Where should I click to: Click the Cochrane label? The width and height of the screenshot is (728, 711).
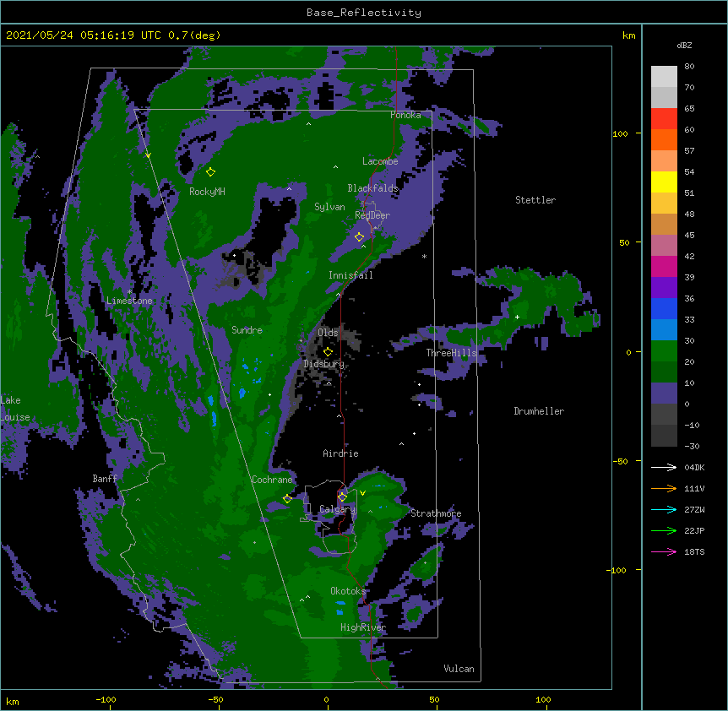(272, 480)
